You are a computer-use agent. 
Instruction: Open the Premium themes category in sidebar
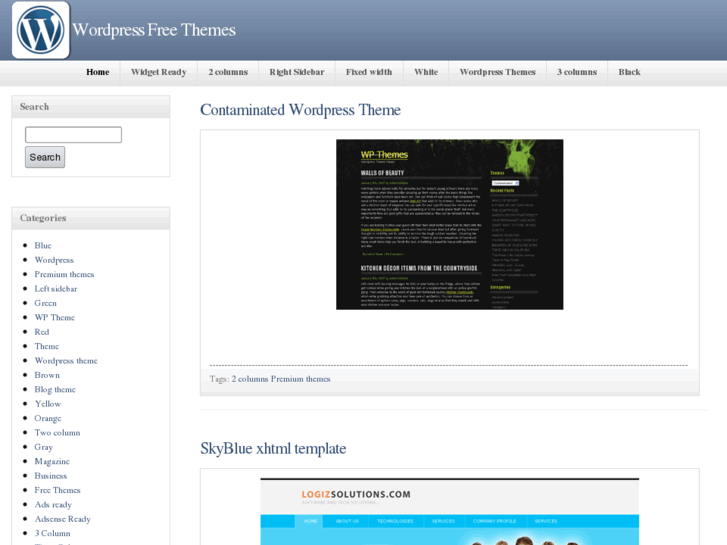64,274
